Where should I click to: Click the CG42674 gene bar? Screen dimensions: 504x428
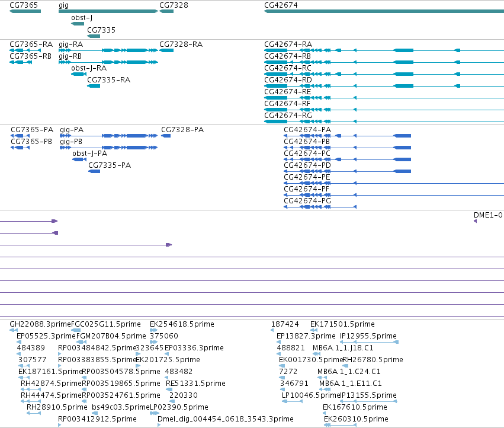[384, 11]
